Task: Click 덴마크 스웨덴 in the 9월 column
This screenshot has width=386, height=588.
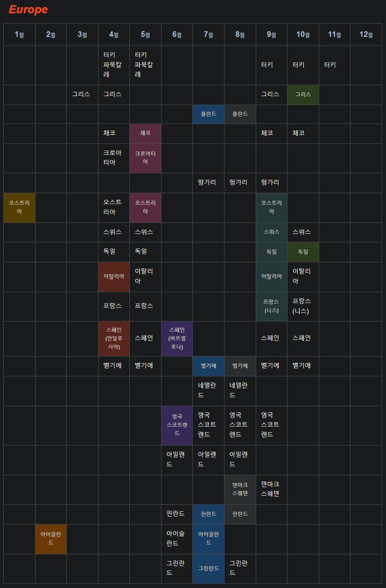Action: (x=270, y=489)
